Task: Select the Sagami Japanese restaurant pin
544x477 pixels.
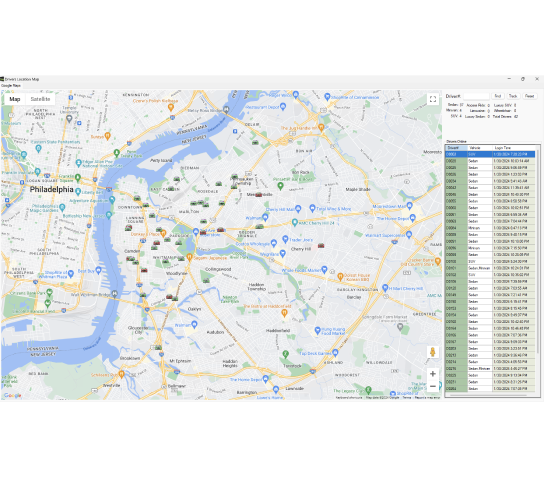Action: tap(189, 257)
